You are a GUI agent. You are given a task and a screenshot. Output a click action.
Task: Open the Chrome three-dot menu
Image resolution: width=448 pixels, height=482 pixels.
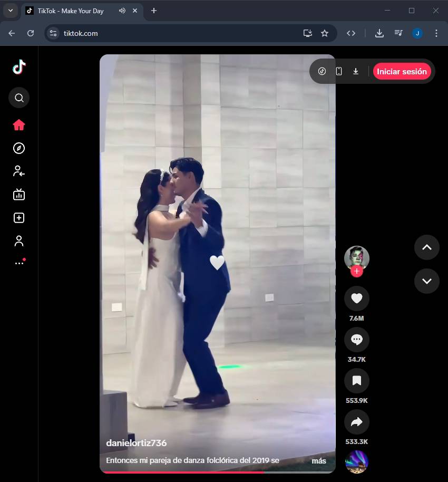436,33
